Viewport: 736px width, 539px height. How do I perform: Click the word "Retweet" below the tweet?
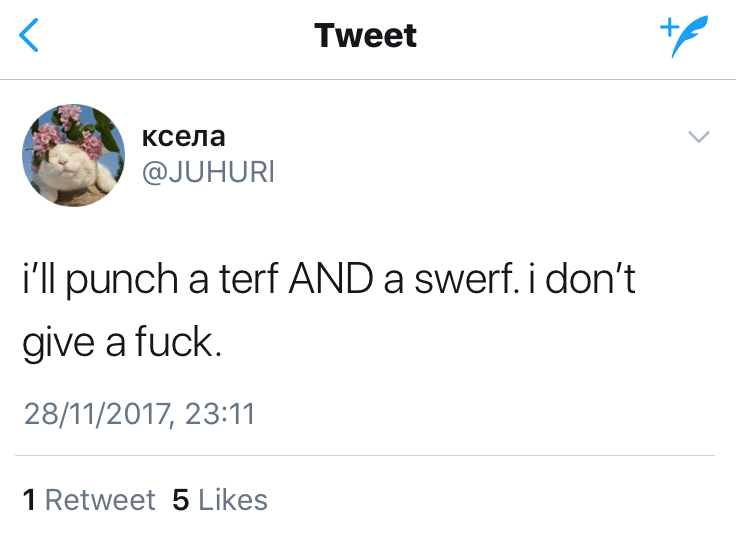[x=100, y=499]
